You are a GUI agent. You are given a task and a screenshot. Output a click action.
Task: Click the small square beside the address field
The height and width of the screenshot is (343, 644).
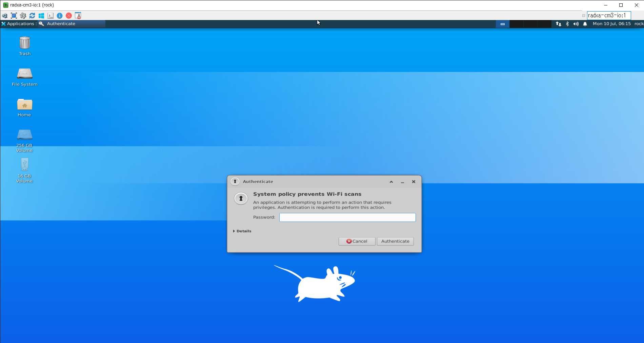[584, 16]
